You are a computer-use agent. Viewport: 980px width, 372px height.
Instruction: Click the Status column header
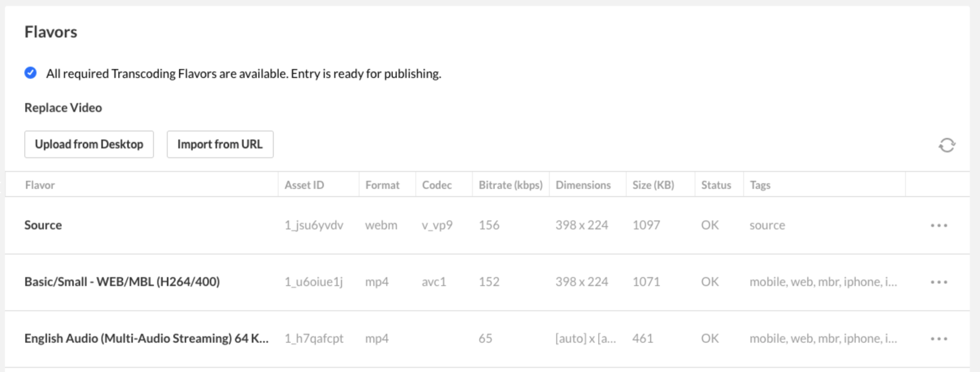[x=716, y=185]
